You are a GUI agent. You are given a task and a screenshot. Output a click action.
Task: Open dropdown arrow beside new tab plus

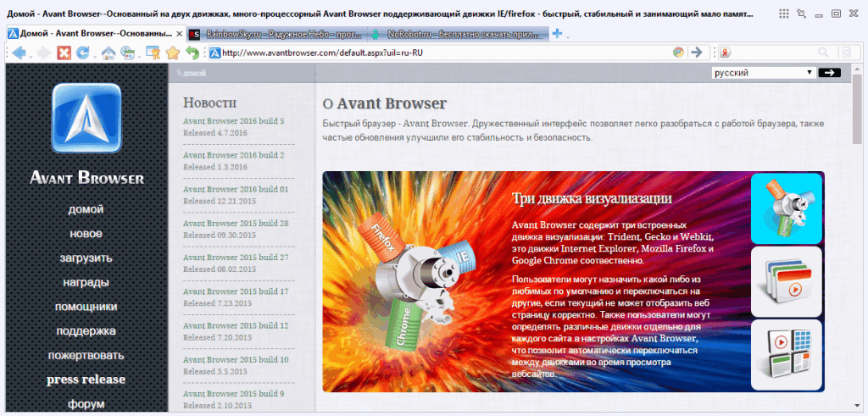(x=567, y=36)
